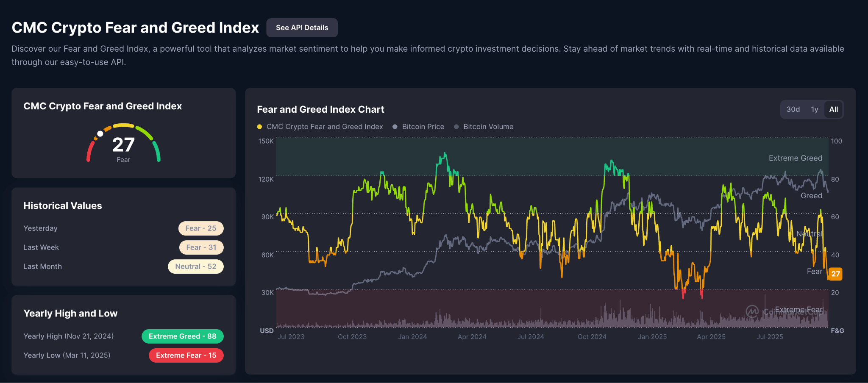Click the gray Bitcoin Price legend dot
The height and width of the screenshot is (383, 868).
pyautogui.click(x=395, y=127)
